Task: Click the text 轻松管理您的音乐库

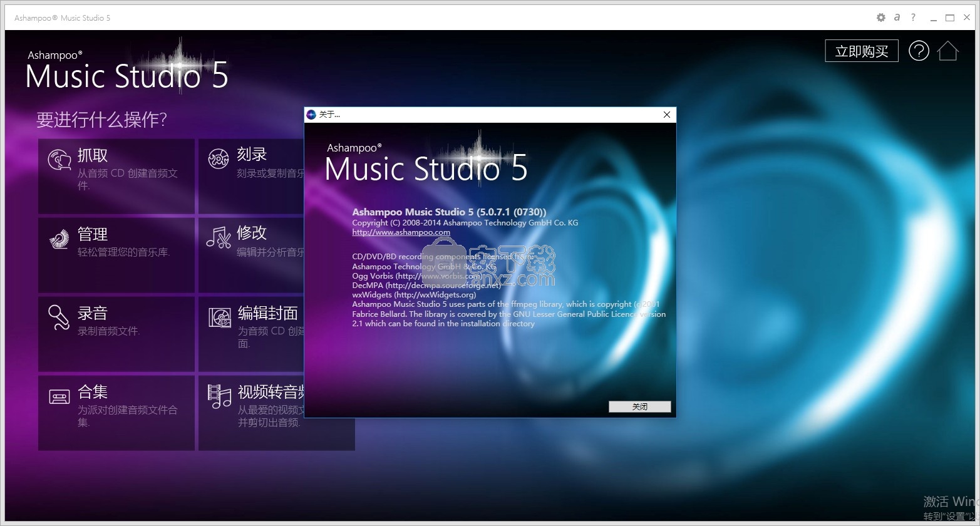Action: 123,252
